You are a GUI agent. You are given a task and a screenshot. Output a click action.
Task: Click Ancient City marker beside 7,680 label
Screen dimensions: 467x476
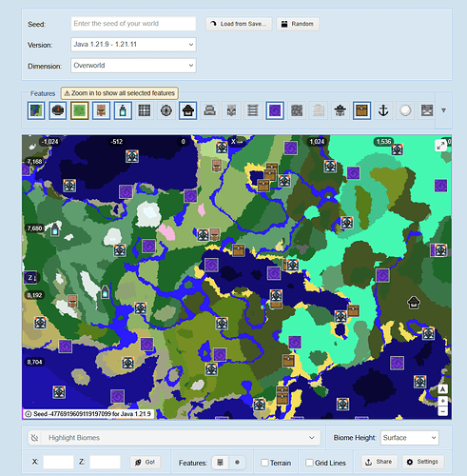(x=55, y=229)
